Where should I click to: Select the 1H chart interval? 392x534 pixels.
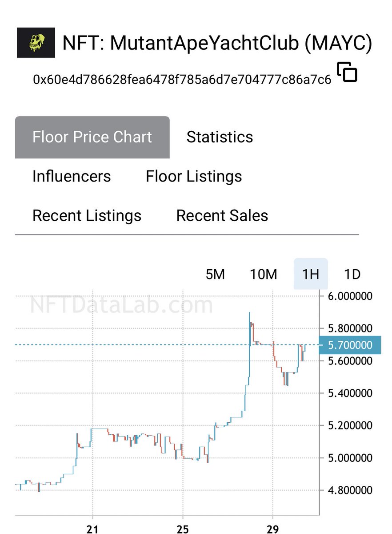pyautogui.click(x=311, y=274)
